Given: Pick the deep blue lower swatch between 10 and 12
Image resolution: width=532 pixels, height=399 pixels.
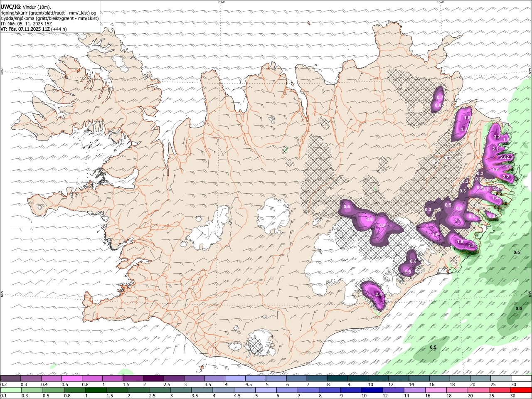Looking at the screenshot, I should pyautogui.click(x=372, y=390).
